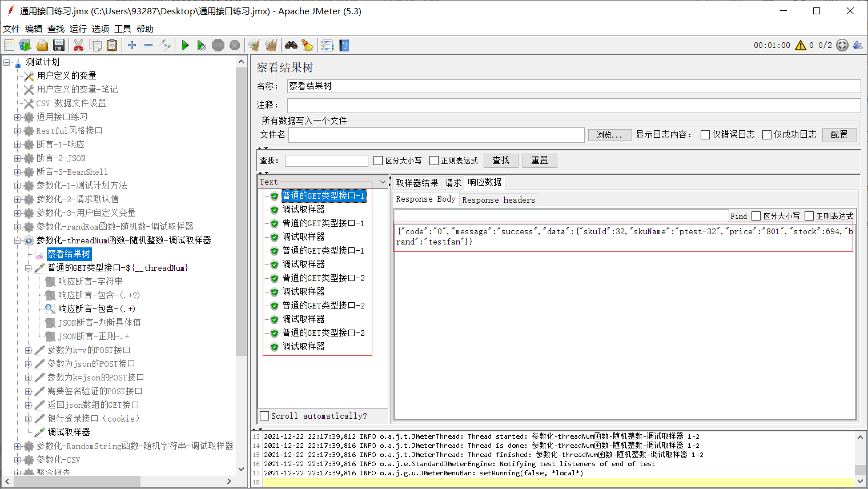Click the Collapse All minus icon
Image resolution: width=868 pixels, height=489 pixels.
pyautogui.click(x=148, y=45)
